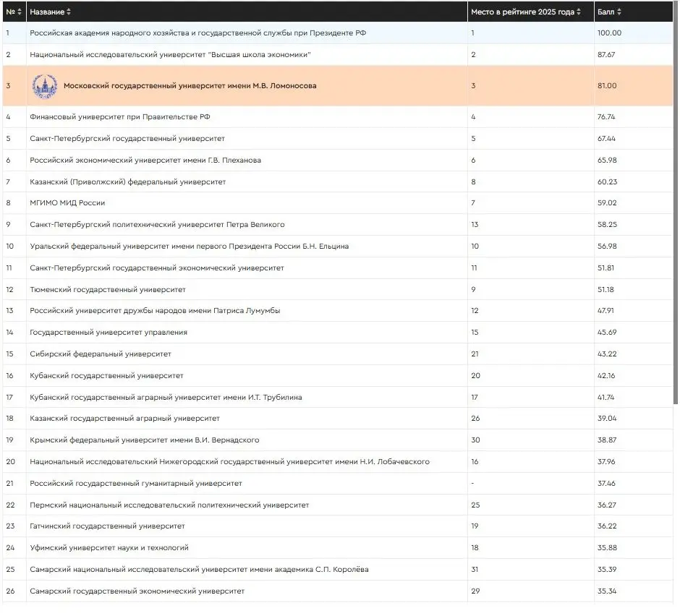Click Самарский национальный исследовательский университет имени Королёва
Screen dimensions: 680x616
[199, 570]
